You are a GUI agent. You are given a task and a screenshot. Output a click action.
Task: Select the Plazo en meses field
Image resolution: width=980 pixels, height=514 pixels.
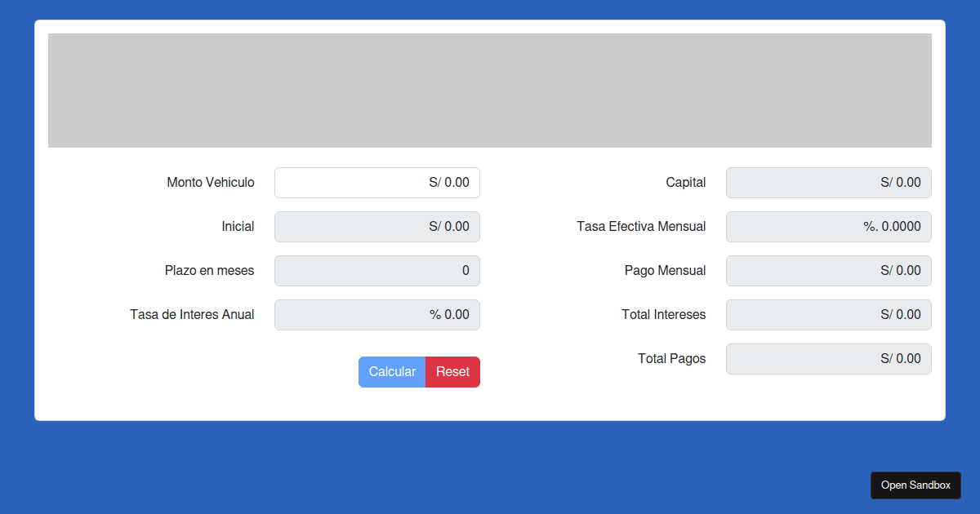(376, 271)
